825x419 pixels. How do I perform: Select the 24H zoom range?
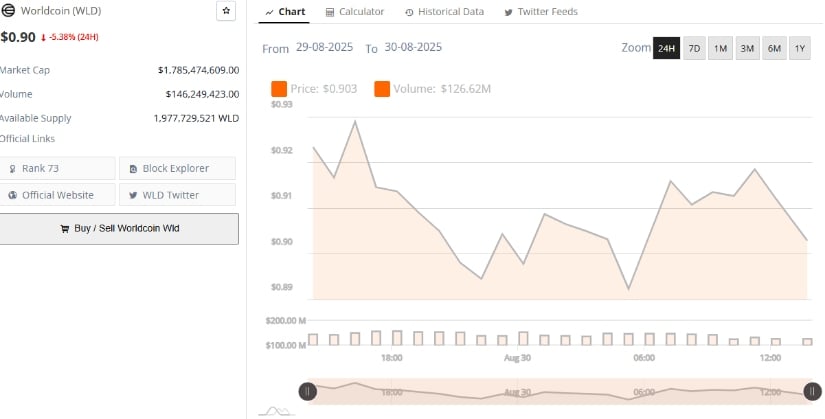pyautogui.click(x=666, y=48)
